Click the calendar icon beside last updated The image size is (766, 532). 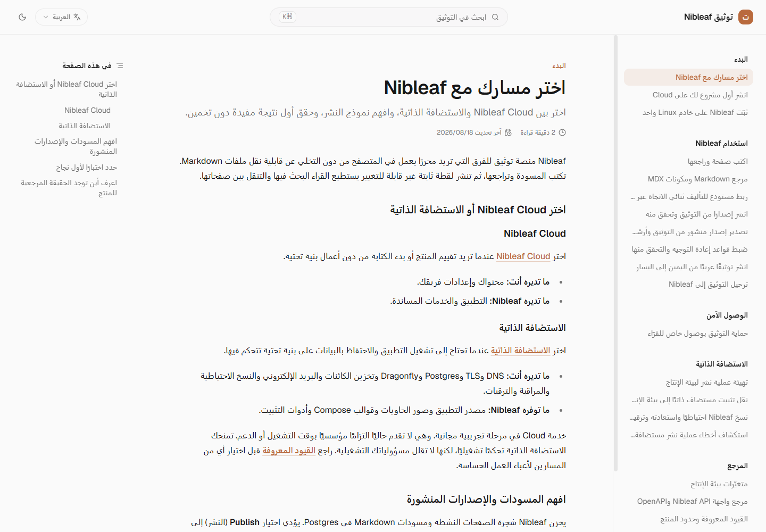[x=508, y=132]
